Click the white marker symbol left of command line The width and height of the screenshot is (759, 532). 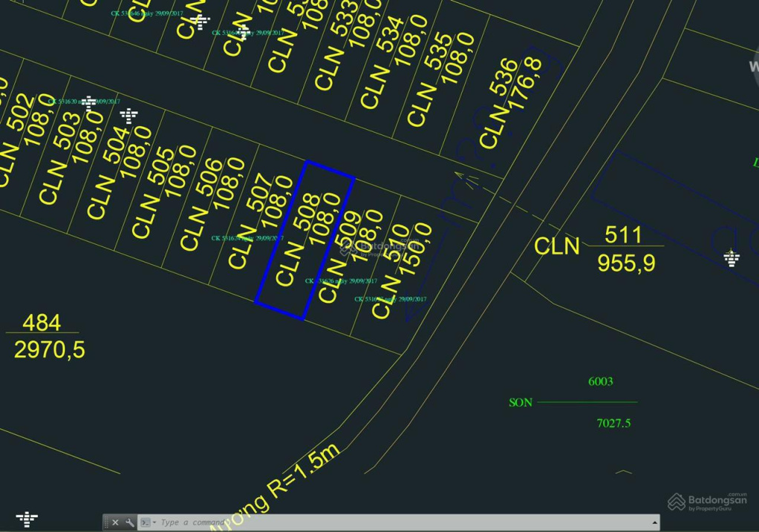27,518
